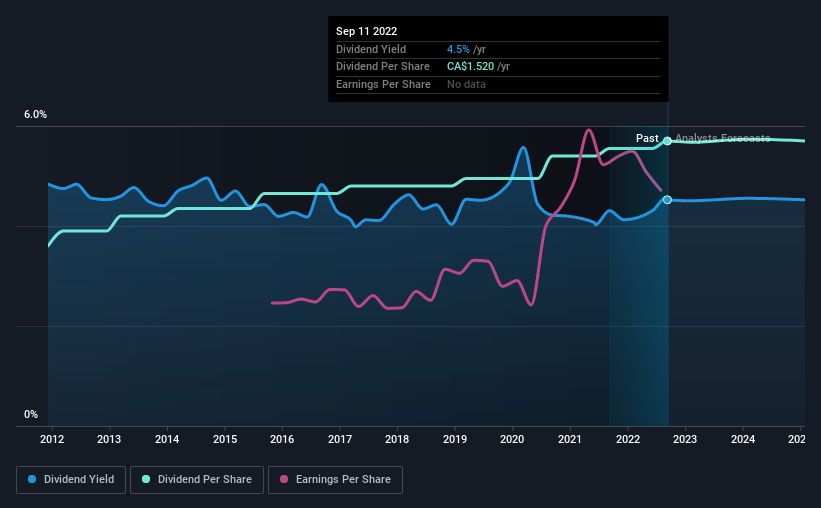Click the 0% y-axis label
Viewport: 821px width, 508px height.
coord(31,414)
